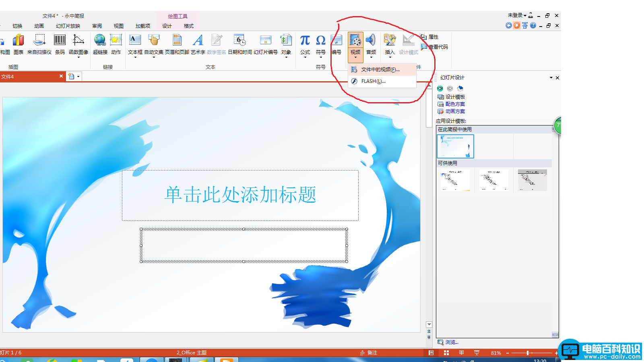Image resolution: width=644 pixels, height=362 pixels.
Task: Start slideshow from status bar icon
Action: [477, 353]
